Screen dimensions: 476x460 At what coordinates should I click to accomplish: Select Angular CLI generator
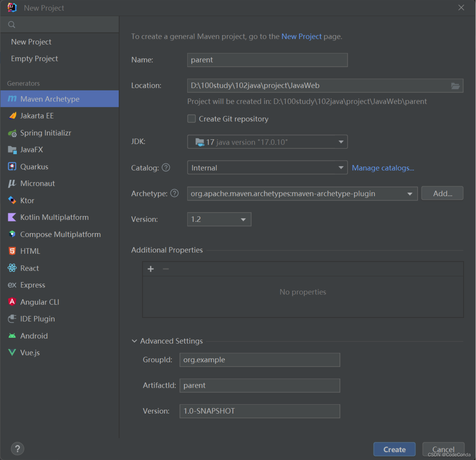coord(60,302)
